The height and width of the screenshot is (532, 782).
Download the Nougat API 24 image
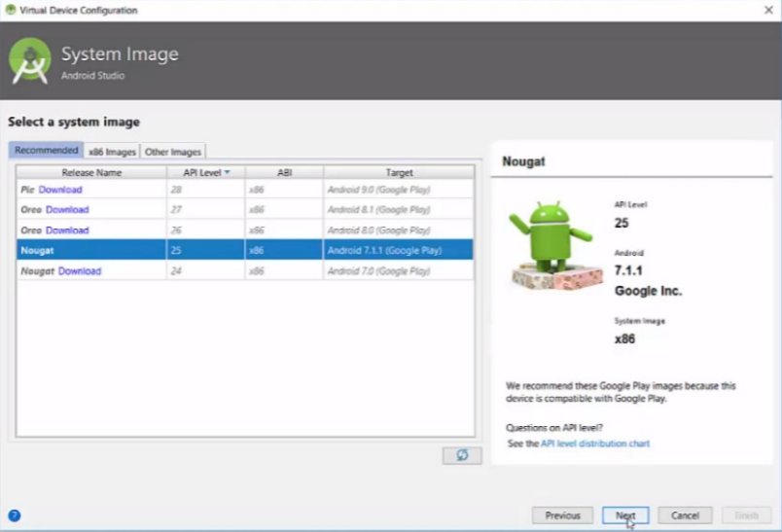pyautogui.click(x=80, y=270)
